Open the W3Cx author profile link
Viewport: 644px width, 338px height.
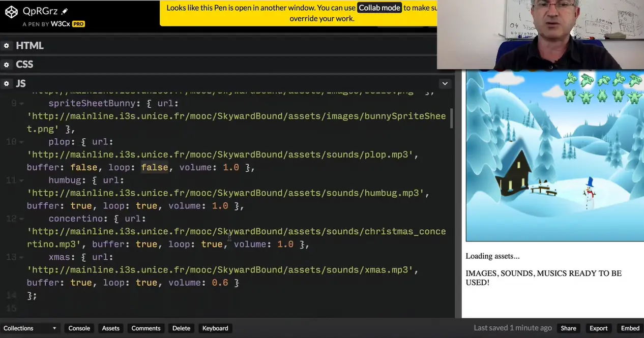(60, 24)
